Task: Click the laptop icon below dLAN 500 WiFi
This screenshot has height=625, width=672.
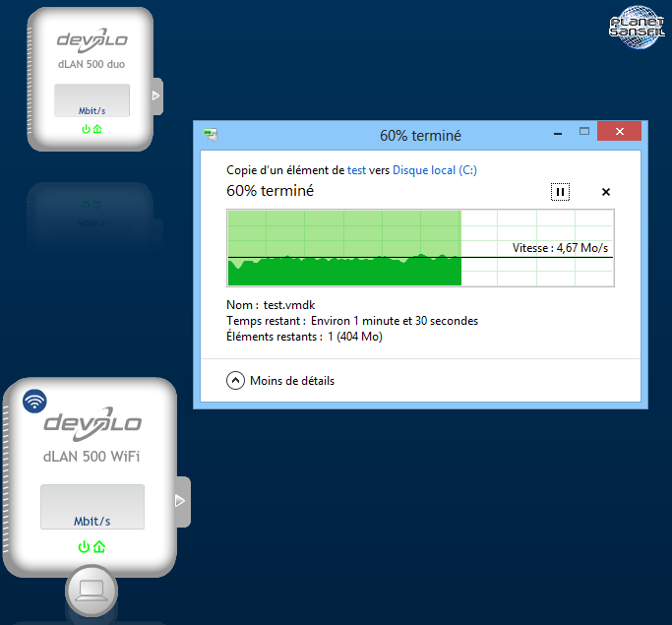Action: [92, 591]
